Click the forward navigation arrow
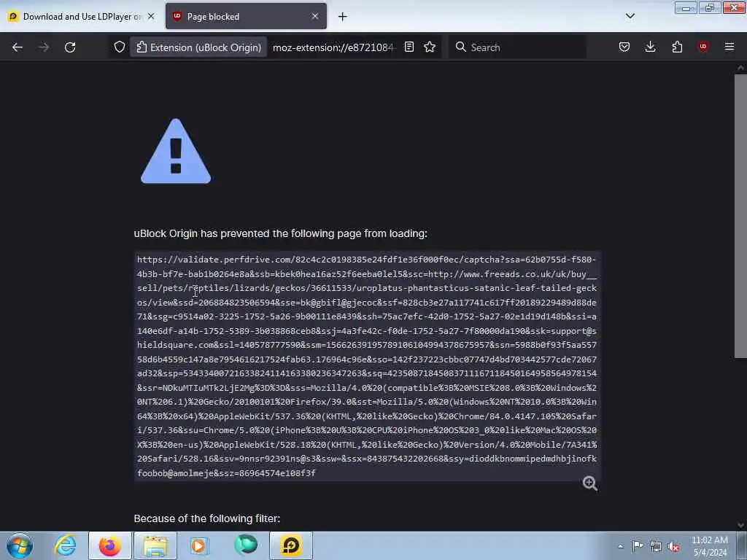The image size is (747, 560). [43, 47]
